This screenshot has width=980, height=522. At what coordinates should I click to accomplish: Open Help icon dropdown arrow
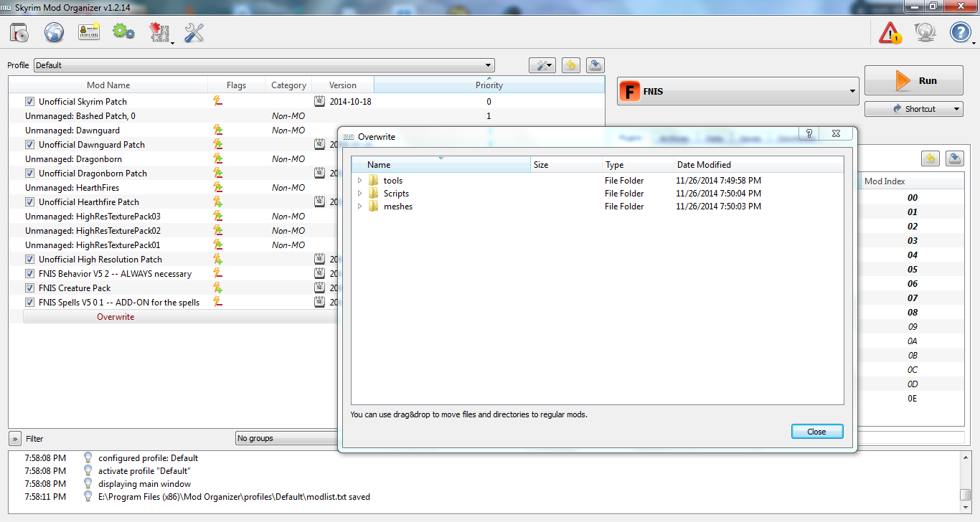coord(974,42)
